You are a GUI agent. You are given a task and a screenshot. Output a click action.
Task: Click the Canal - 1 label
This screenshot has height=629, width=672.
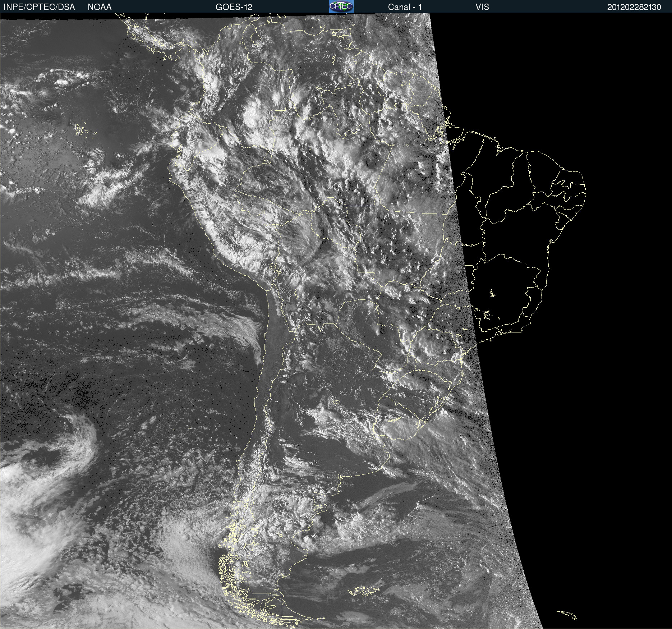[x=405, y=7]
